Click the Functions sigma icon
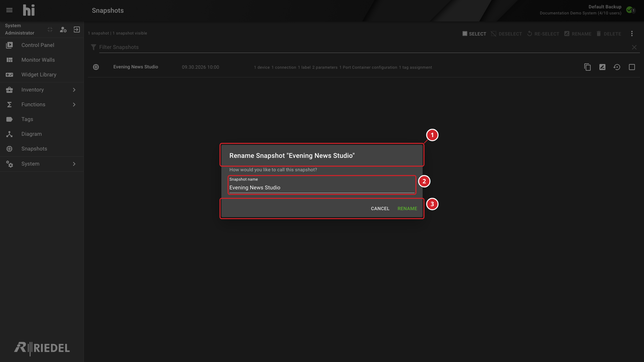 coord(9,105)
